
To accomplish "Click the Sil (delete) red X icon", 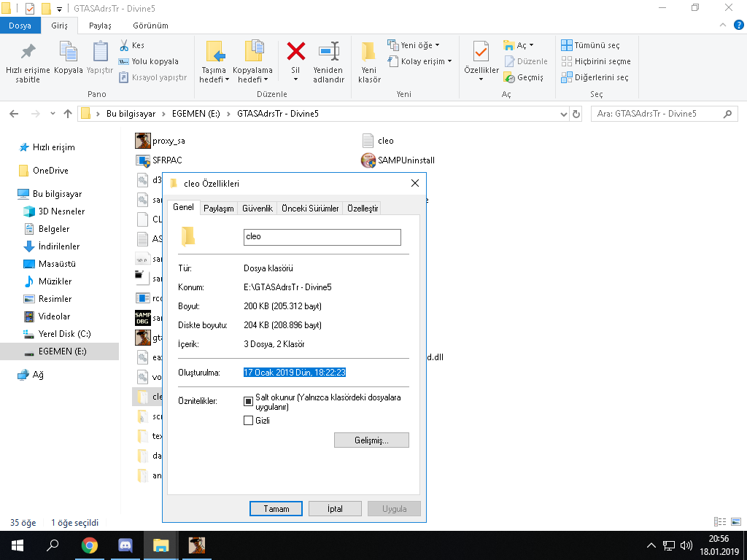I will (295, 52).
